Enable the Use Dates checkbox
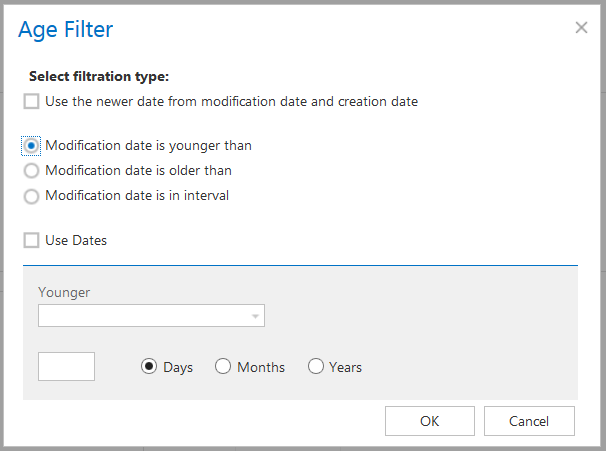 click(x=32, y=240)
